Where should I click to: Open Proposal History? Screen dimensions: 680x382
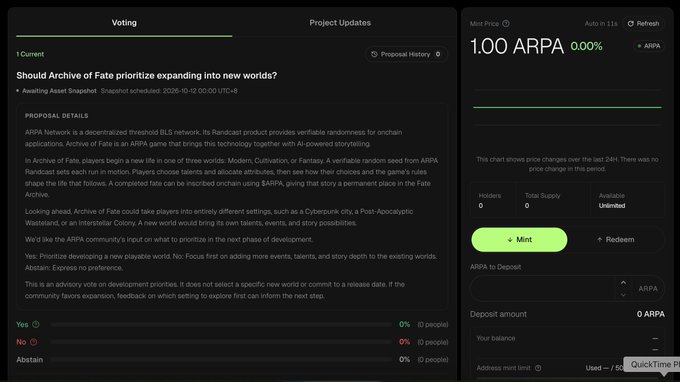(x=406, y=54)
